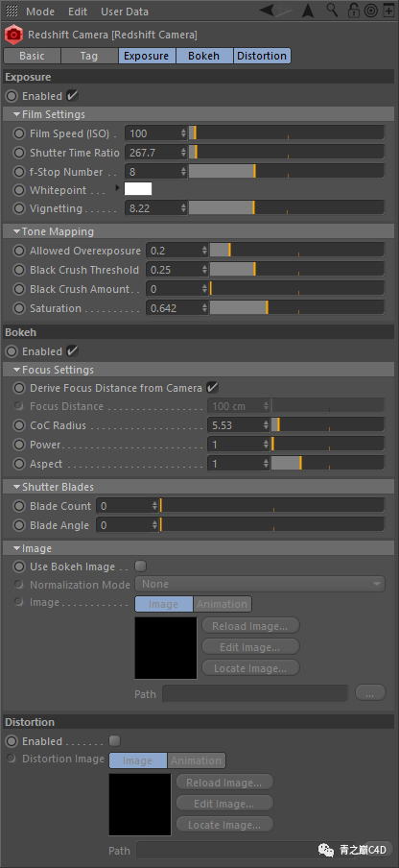Image resolution: width=399 pixels, height=868 pixels.
Task: Go forward with the right arrow icon
Action: 284,10
